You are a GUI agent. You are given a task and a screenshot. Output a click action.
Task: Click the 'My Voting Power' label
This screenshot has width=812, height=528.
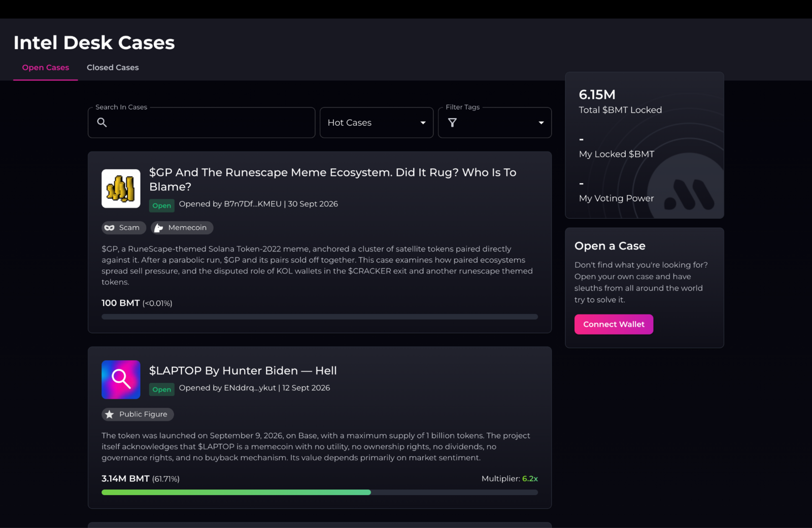pos(617,198)
